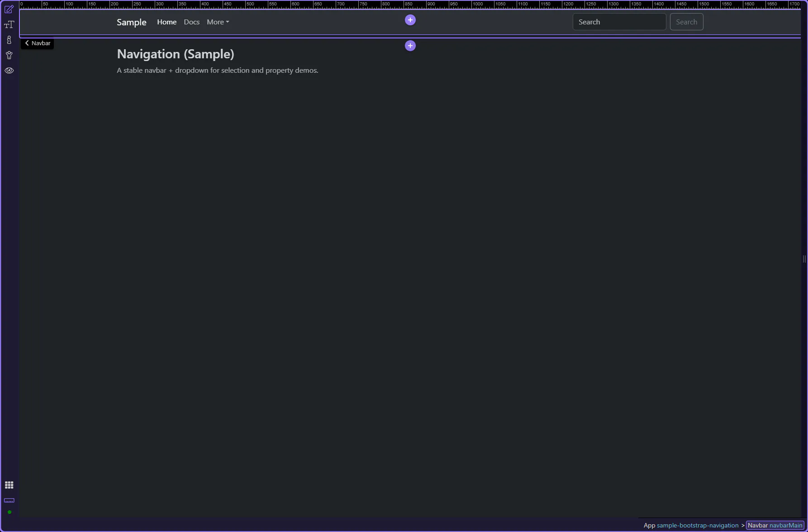Select App sample-bootstrap-navigation in breadcrumb
This screenshot has height=532, width=808.
pos(690,525)
